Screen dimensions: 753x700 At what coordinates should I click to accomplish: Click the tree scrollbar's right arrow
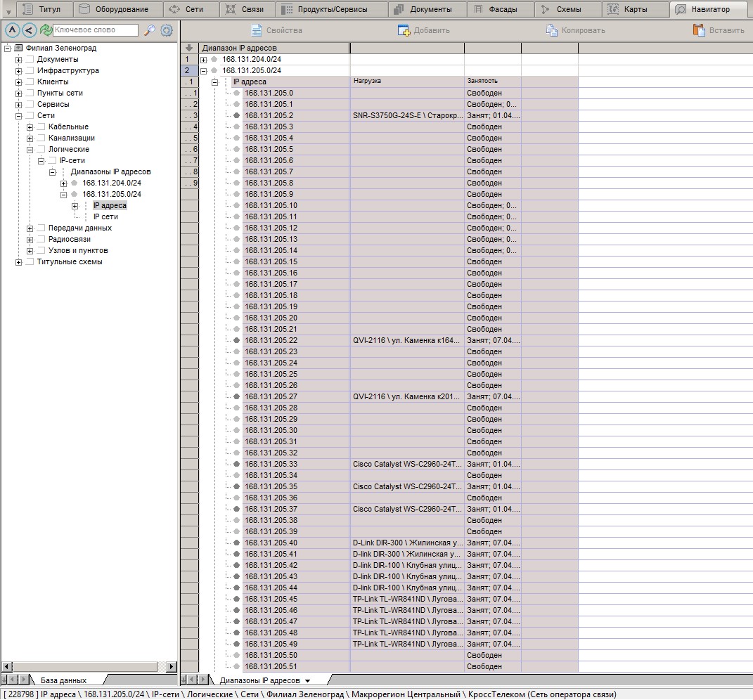click(172, 666)
